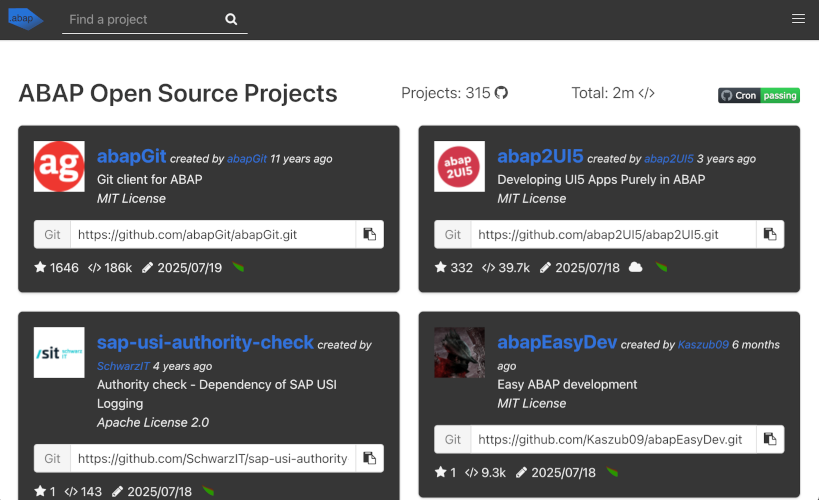Click 'Git client for ABAP' description
This screenshot has width=819, height=500.
click(x=149, y=179)
